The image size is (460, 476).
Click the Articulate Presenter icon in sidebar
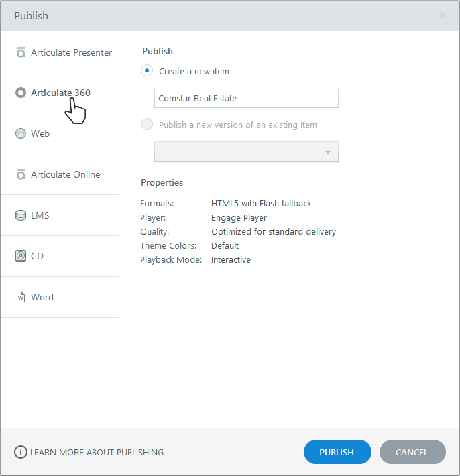(x=21, y=52)
